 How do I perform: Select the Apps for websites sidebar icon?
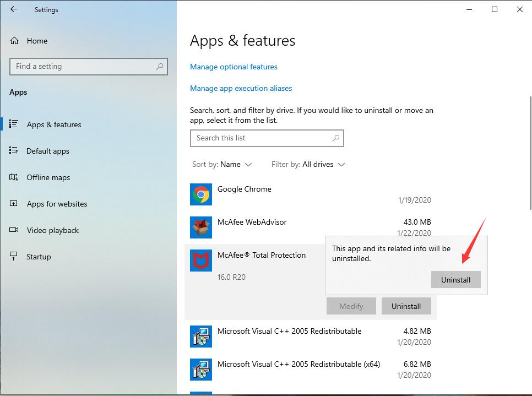(14, 204)
